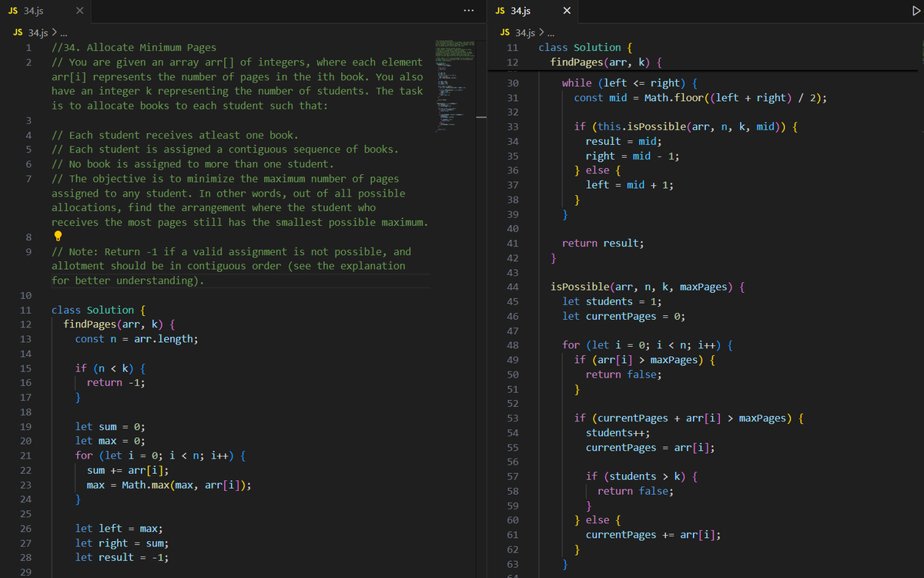Click the code 'sum += arr[i];'
This screenshot has width=924, height=578.
129,470
